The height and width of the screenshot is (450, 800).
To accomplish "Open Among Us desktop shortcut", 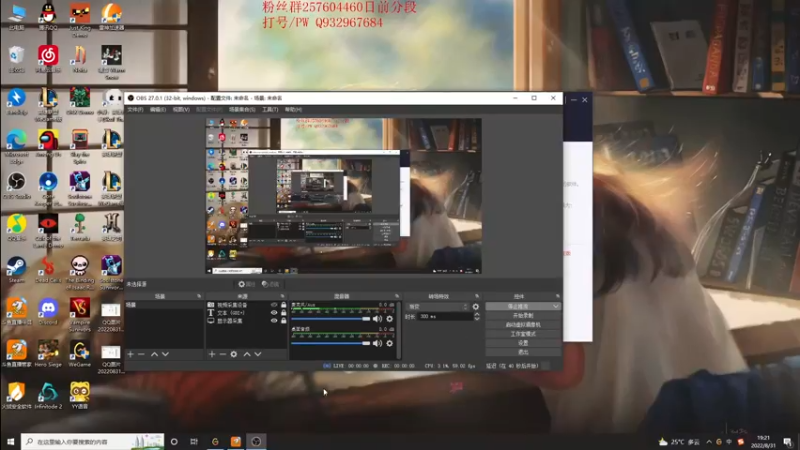I will click(48, 143).
